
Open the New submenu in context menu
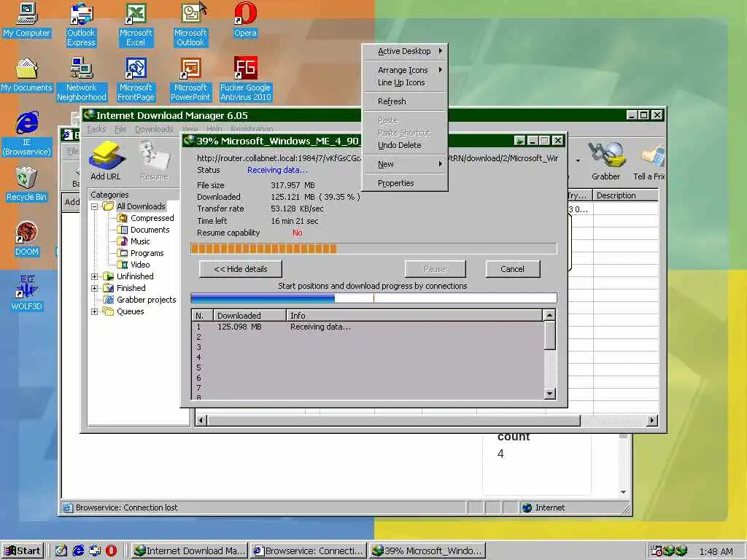404,164
